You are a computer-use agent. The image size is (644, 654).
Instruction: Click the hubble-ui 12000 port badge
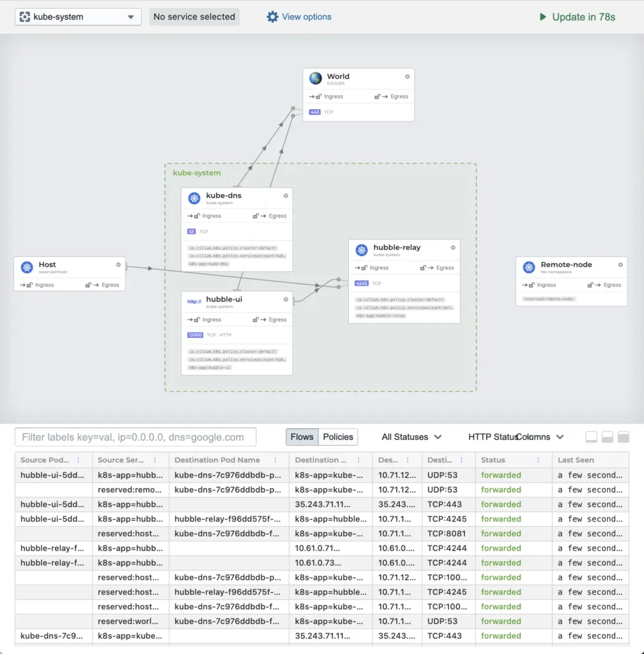(x=195, y=335)
